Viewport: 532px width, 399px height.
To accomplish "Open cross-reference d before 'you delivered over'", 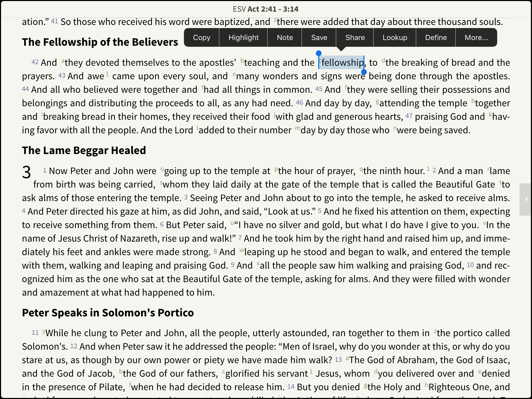I will (376, 371).
